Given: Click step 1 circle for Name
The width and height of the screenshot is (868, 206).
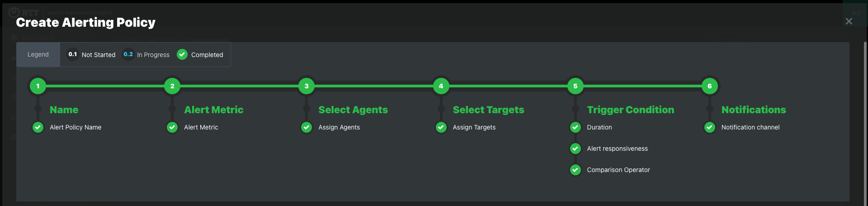Looking at the screenshot, I should 38,86.
